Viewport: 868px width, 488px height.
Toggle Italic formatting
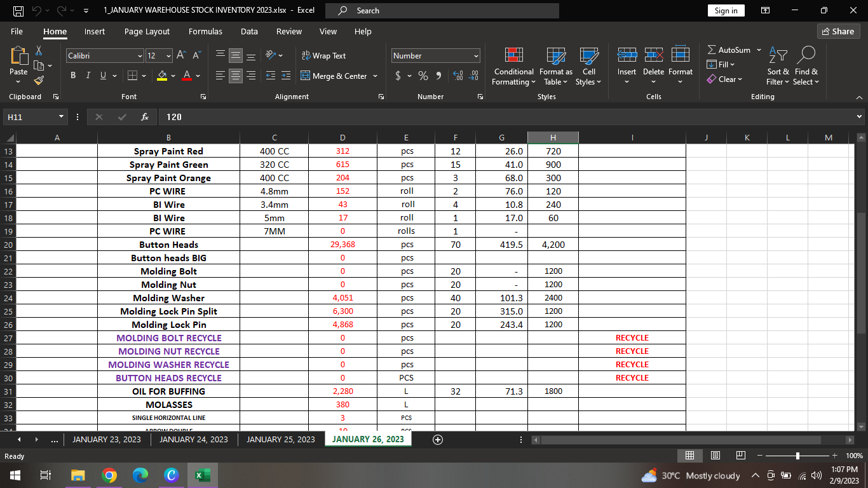coord(88,76)
